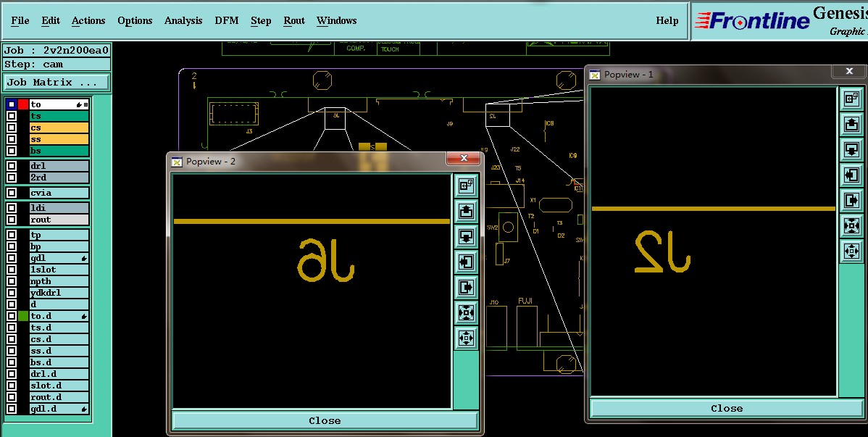The image size is (868, 437).
Task: Click pan down icon in Popview - 2
Action: click(x=466, y=237)
